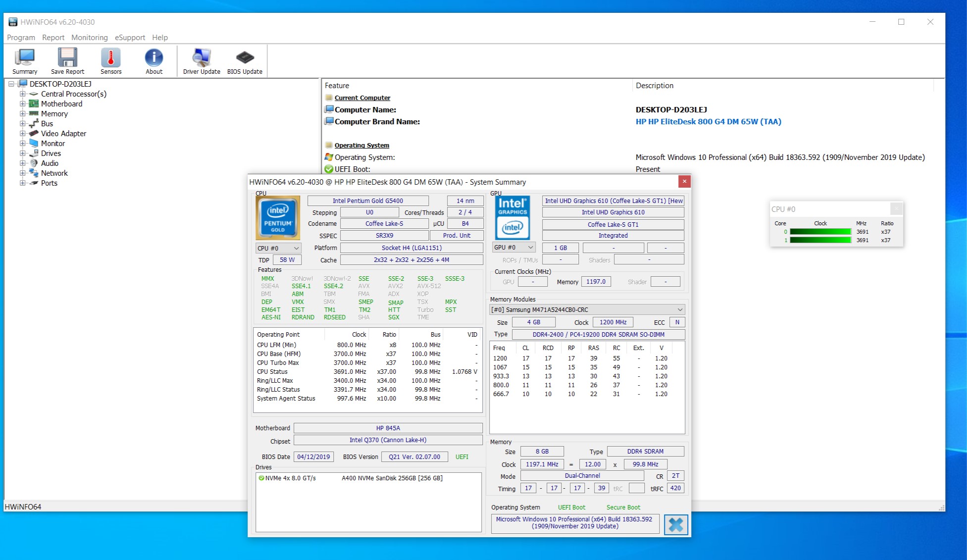Select the Network tree item
Viewport: 967px width, 560px height.
[54, 173]
